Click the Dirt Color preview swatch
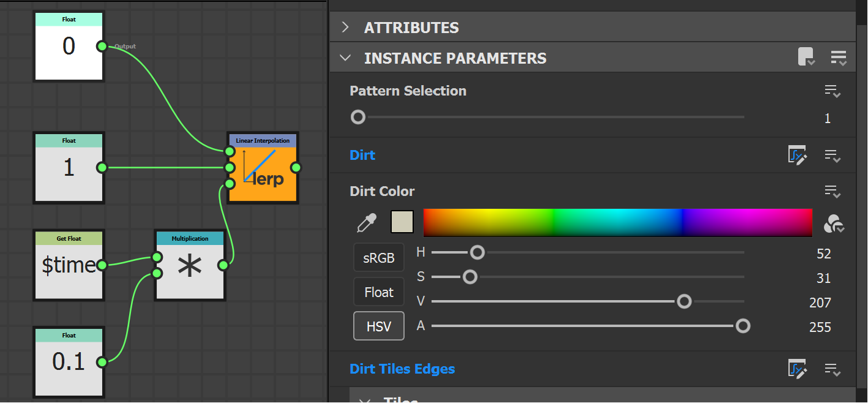This screenshot has height=403, width=868. coord(402,222)
